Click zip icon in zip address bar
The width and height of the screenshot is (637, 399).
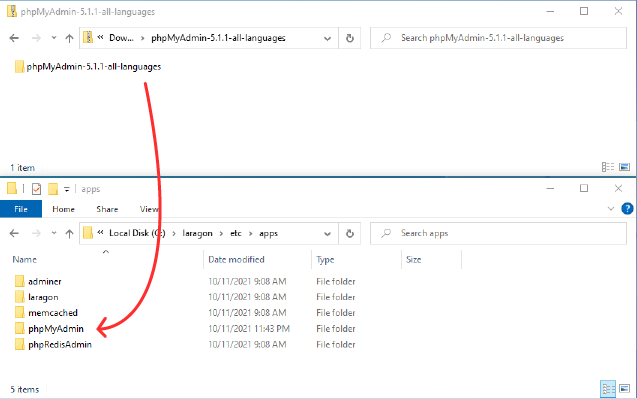[x=88, y=38]
